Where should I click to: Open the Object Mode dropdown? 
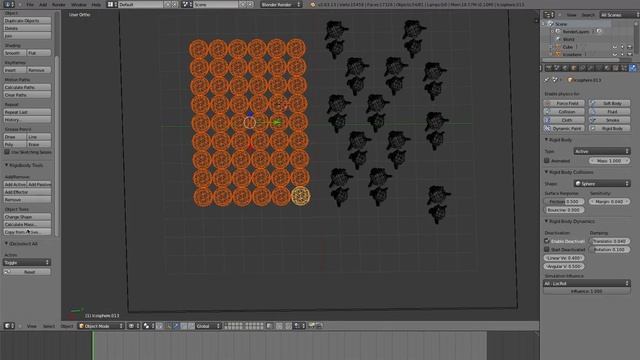100,326
